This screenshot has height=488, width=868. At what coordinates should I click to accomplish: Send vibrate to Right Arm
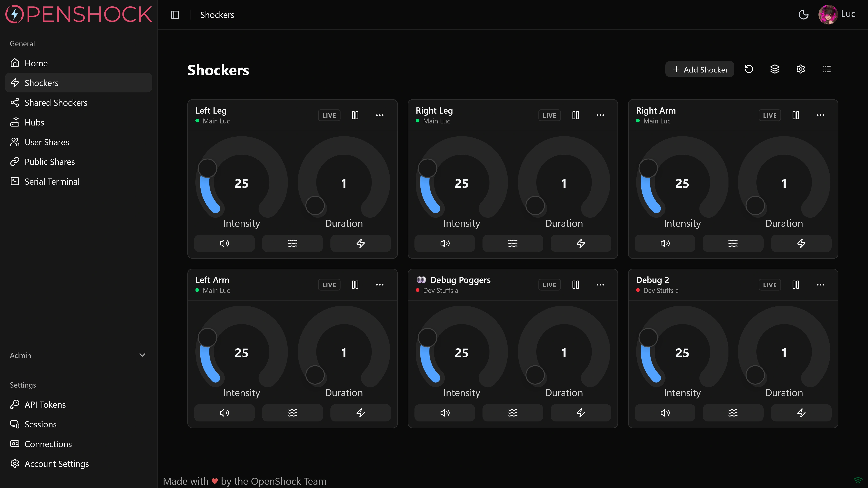(733, 243)
